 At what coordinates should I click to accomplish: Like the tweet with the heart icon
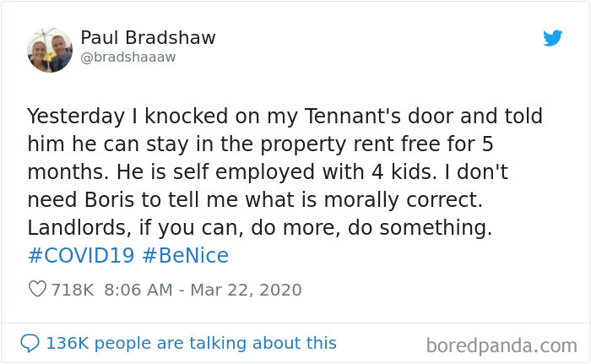click(37, 290)
